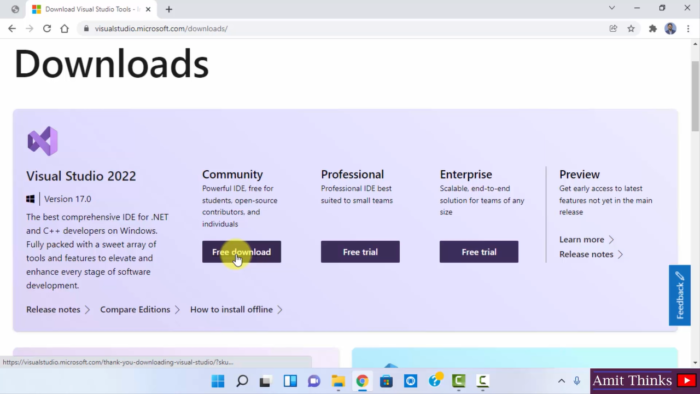Open Microsoft Store from taskbar
Viewport: 700px width, 394px height.
tap(386, 381)
